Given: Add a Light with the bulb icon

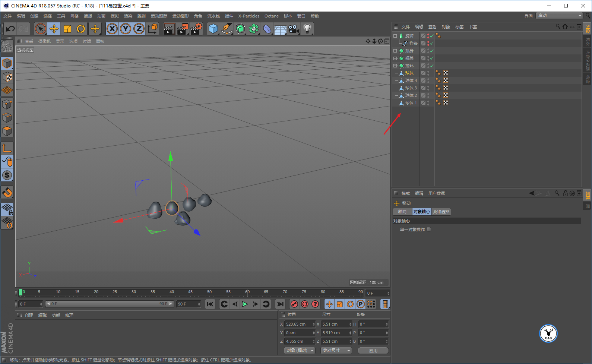Looking at the screenshot, I should pyautogui.click(x=307, y=29).
